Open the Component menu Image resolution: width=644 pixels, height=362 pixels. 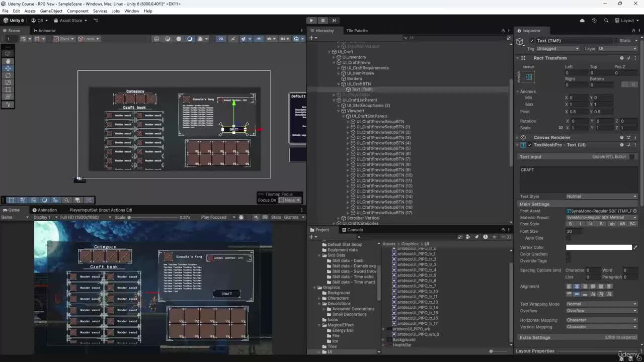pos(77,11)
